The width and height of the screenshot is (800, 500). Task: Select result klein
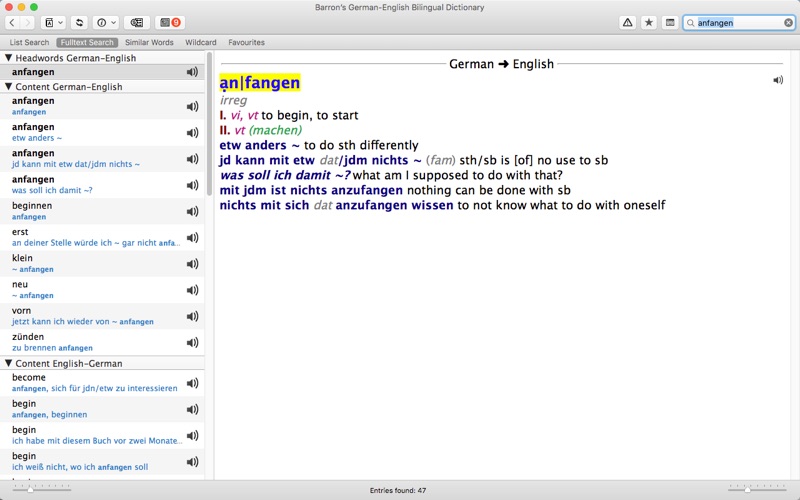coord(102,264)
